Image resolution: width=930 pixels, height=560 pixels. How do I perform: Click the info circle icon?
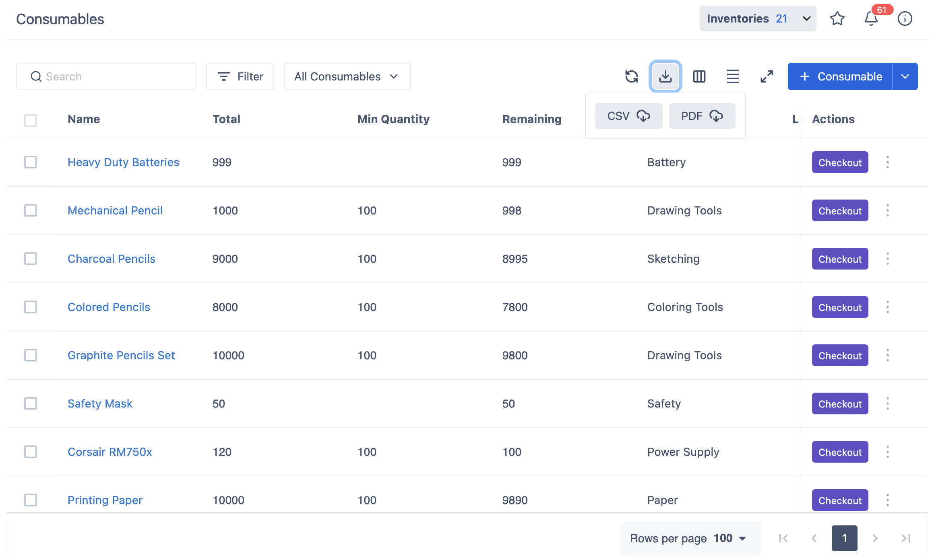(x=905, y=19)
